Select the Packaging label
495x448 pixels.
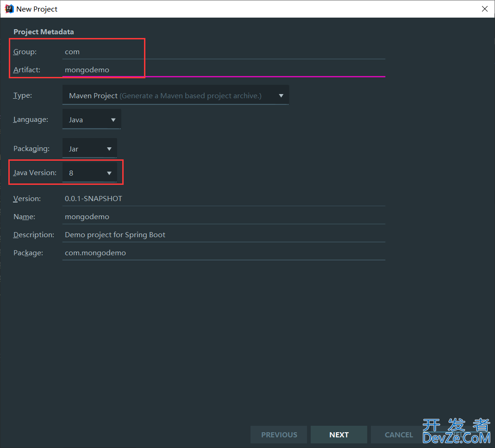pyautogui.click(x=31, y=149)
